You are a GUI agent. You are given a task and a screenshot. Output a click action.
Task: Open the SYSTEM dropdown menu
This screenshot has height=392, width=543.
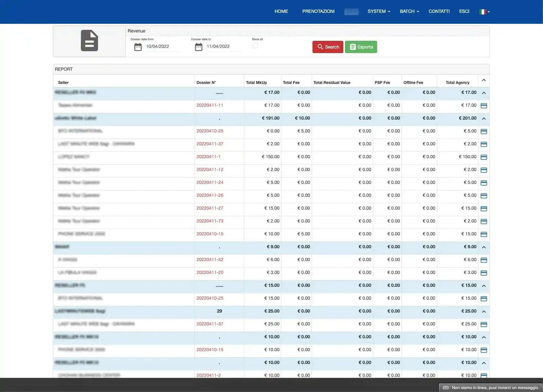(379, 11)
